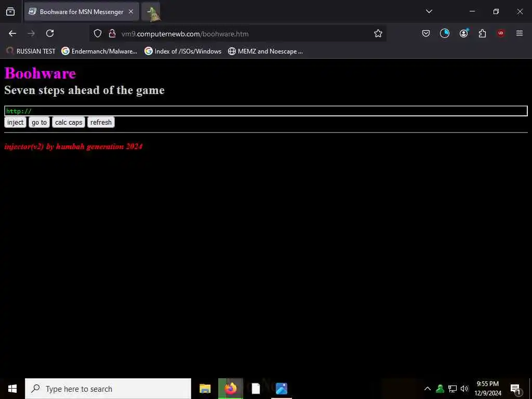The height and width of the screenshot is (399, 532).
Task: Open Firefox View icon in tab strip
Action: (x=10, y=11)
